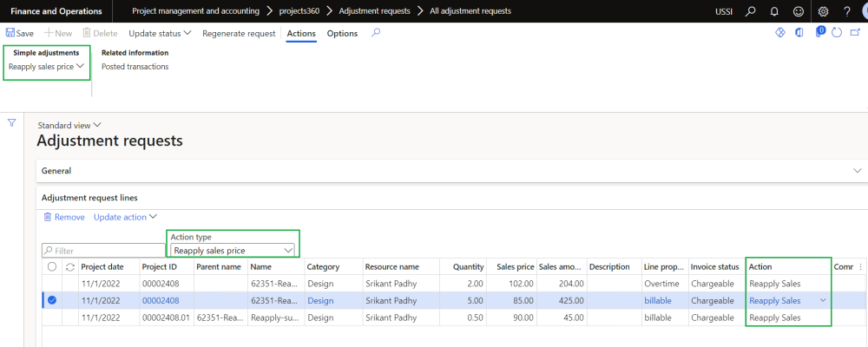
Task: Click the grid Filter input field
Action: pyautogui.click(x=104, y=251)
